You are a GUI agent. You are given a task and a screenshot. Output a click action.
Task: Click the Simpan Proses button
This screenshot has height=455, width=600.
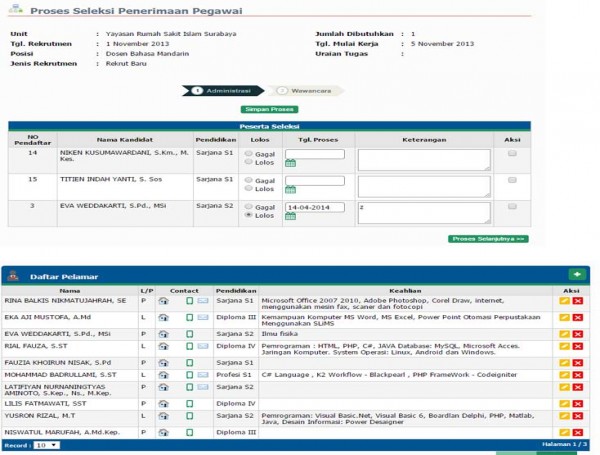click(x=269, y=108)
